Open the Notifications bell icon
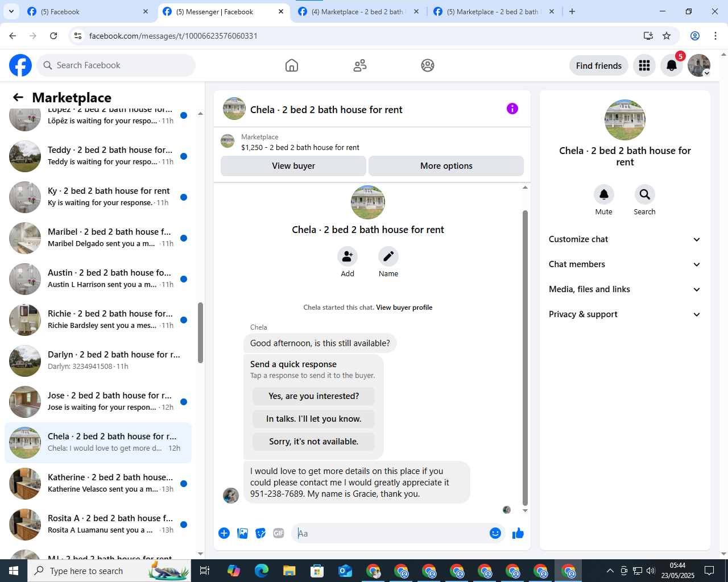728x582 pixels. [x=672, y=65]
